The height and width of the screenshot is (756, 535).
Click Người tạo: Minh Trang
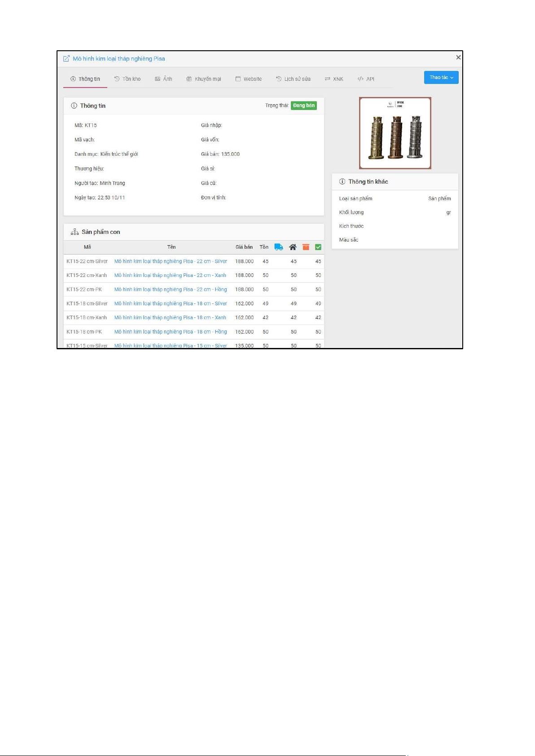point(100,183)
